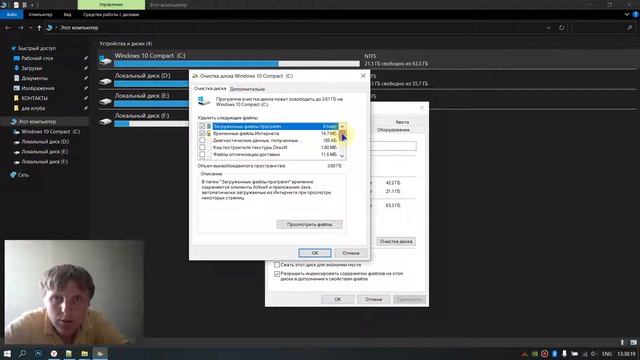Open recent locations dropdown arrow

(x=30, y=28)
